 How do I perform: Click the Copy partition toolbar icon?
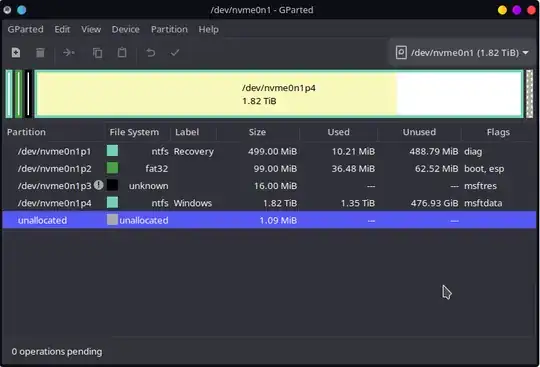pos(97,53)
